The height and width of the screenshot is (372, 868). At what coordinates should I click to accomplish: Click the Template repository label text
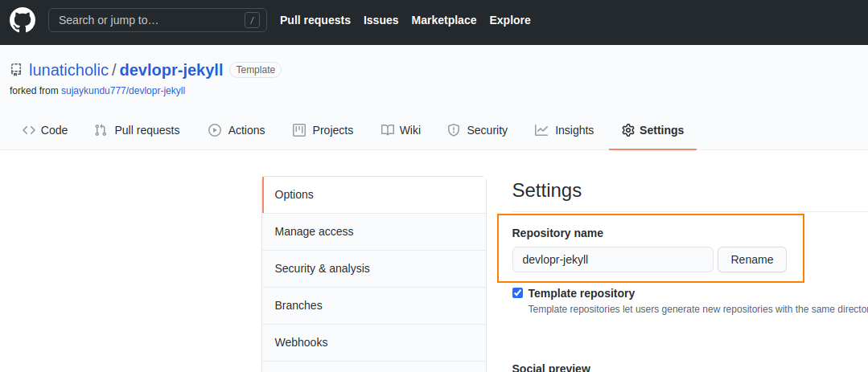point(582,293)
